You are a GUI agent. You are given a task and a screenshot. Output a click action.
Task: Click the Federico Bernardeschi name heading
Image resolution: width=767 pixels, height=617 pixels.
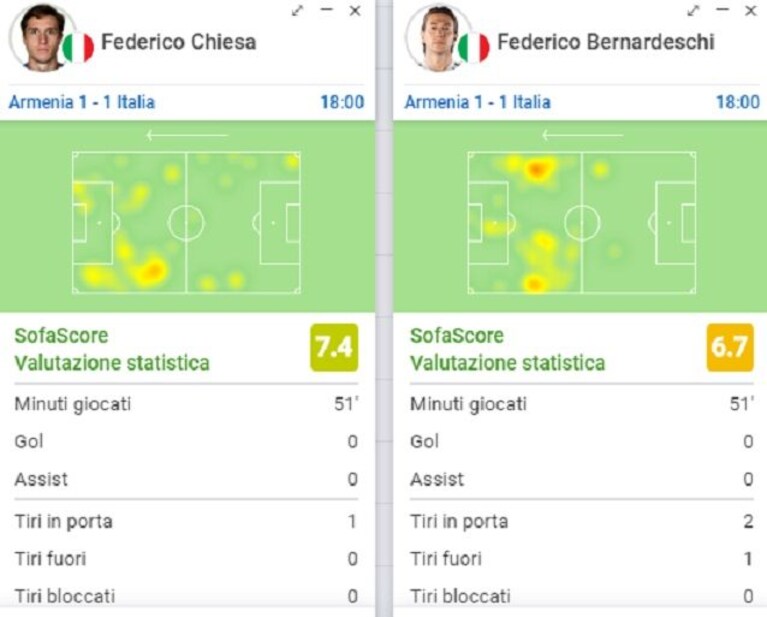coord(606,42)
